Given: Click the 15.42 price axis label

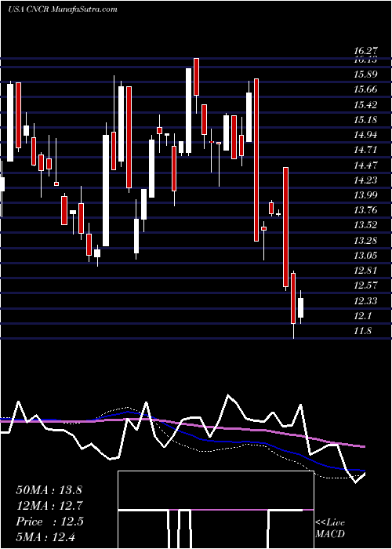Looking at the screenshot, I should point(365,104).
